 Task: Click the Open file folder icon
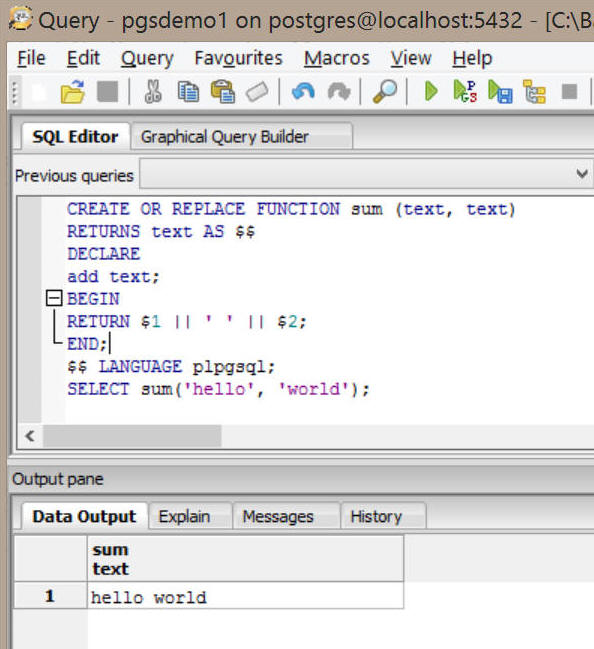pyautogui.click(x=72, y=91)
